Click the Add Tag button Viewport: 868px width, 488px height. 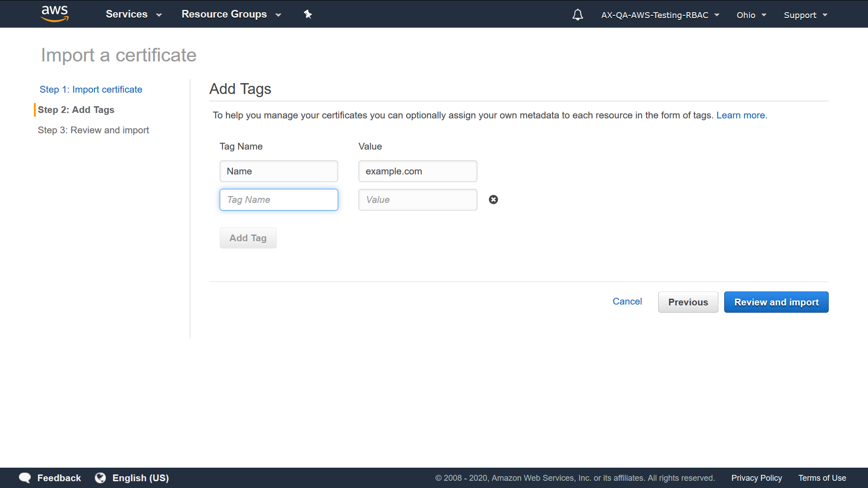coord(248,238)
